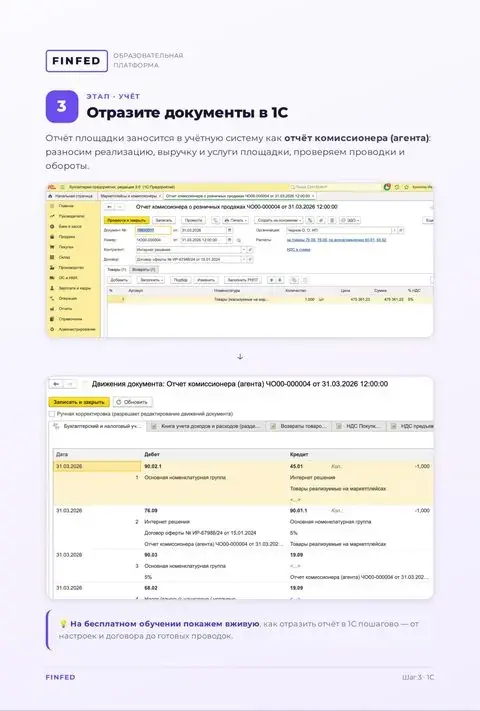Screen dimensions: 480x711
Task: Open the Договор field dropdown arrow
Action: pyautogui.click(x=244, y=259)
